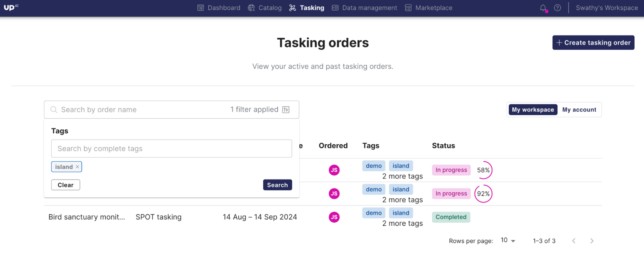Viewport: 644px width, 271px height.
Task: Open the Catalog page
Action: tap(265, 8)
